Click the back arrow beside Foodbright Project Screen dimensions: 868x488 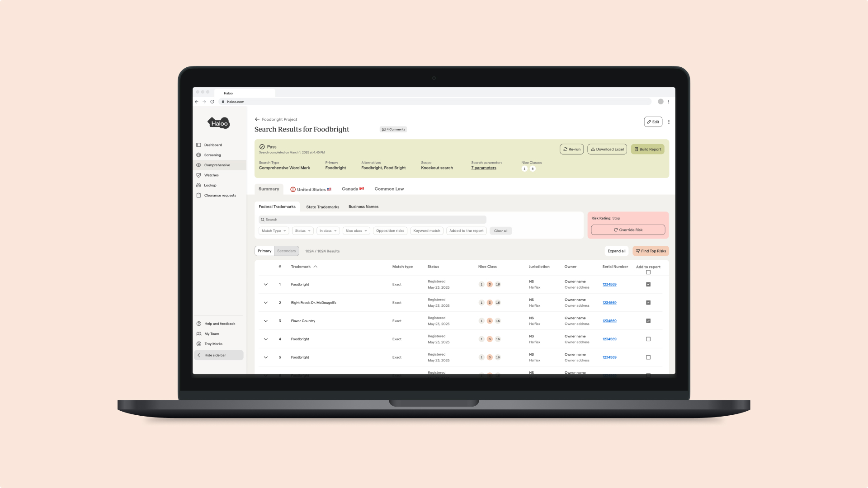[x=257, y=119]
